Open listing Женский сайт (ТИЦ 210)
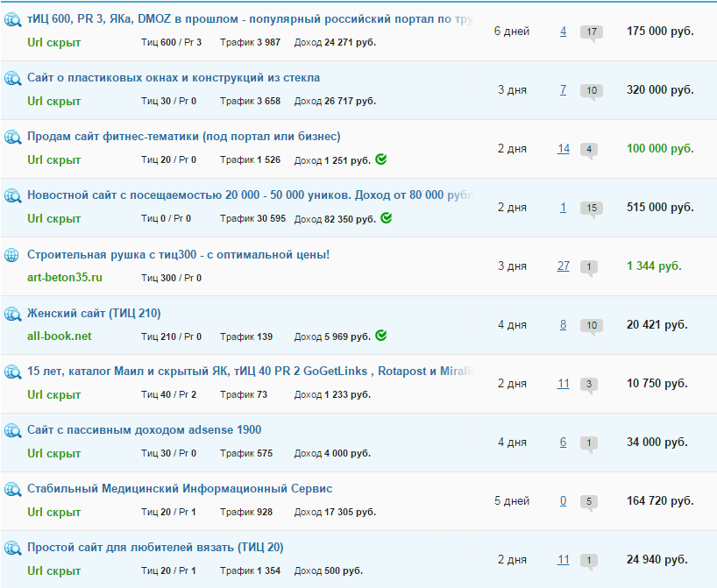Image resolution: width=717 pixels, height=588 pixels. pos(94,313)
